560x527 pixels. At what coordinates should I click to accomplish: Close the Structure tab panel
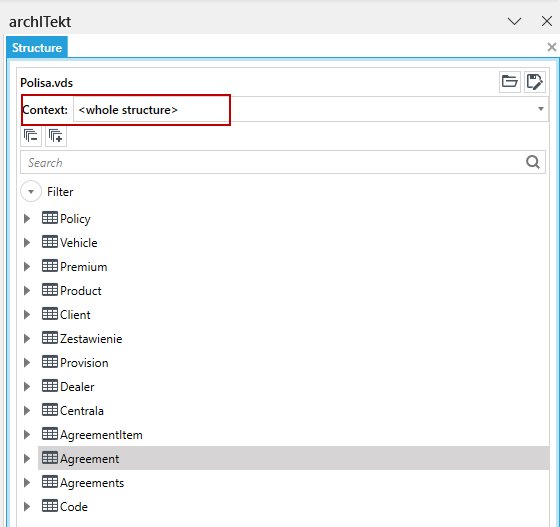click(x=551, y=47)
